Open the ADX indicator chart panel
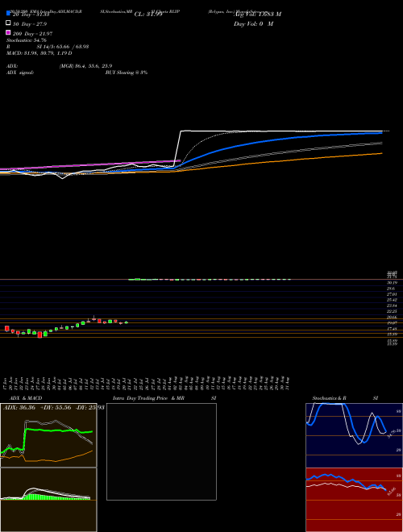 (x=48, y=435)
